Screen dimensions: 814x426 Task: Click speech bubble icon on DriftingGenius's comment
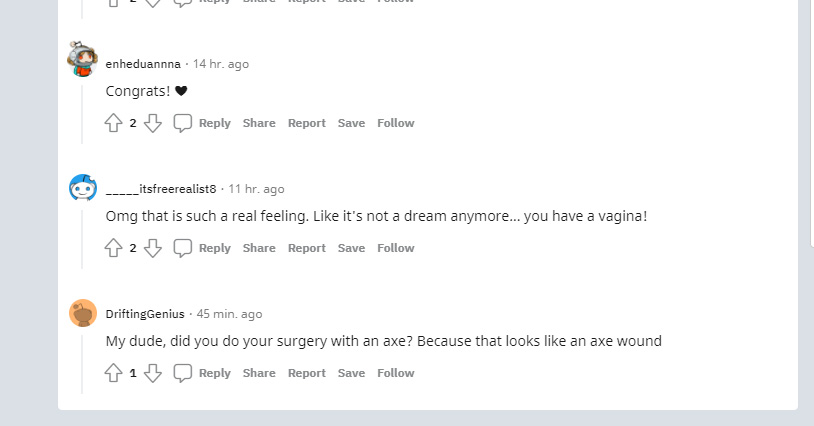point(182,373)
